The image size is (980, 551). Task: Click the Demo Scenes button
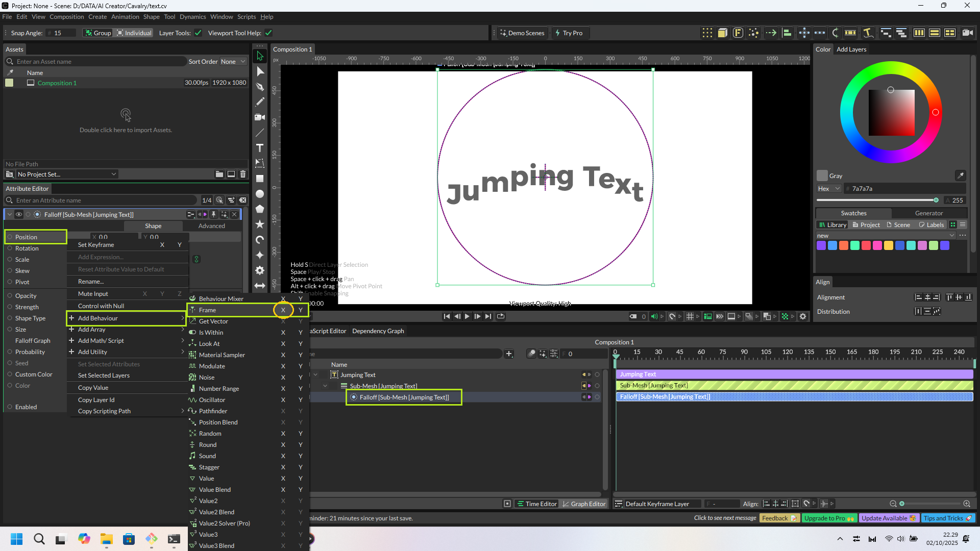coord(522,33)
